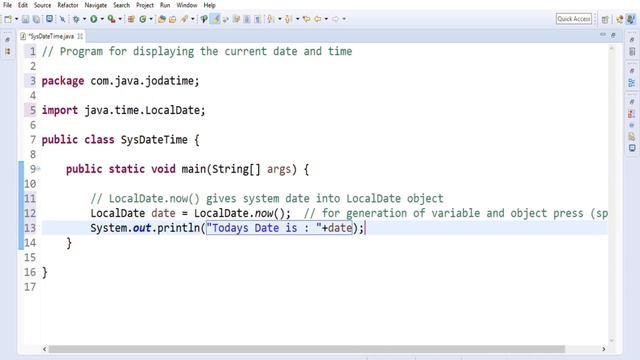
Task: Expand the Next Annotation dropdown
Action: (x=280, y=19)
